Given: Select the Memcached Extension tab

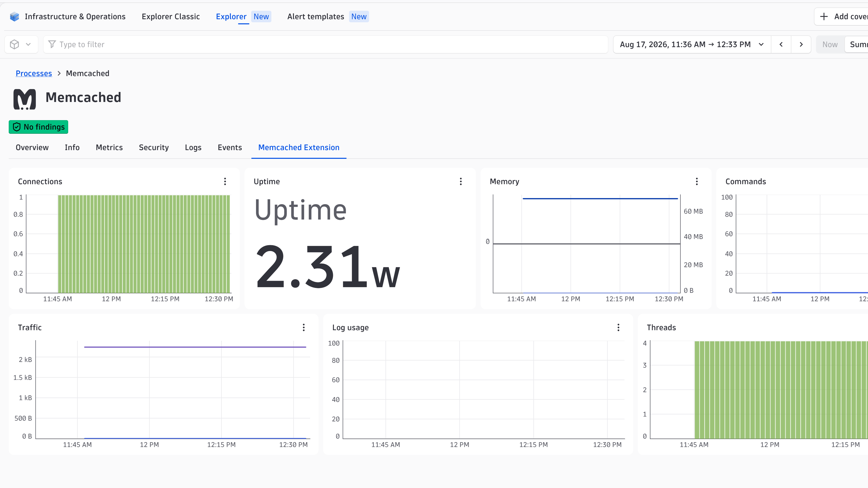Looking at the screenshot, I should click(x=299, y=148).
